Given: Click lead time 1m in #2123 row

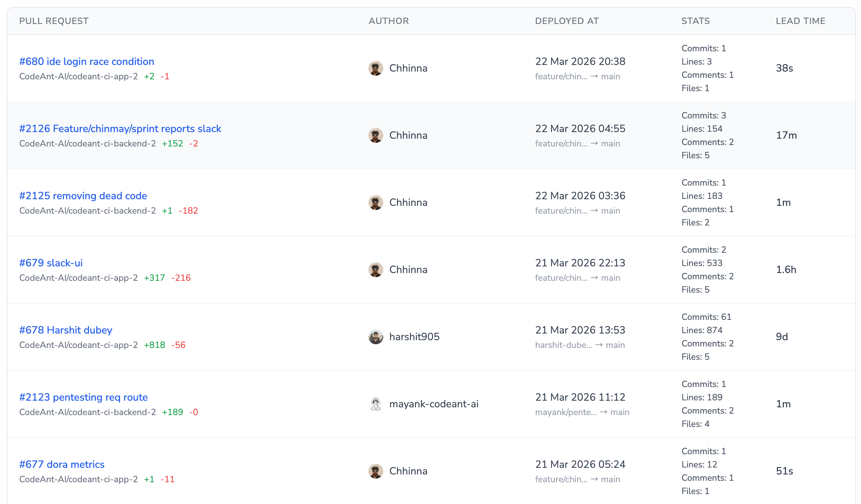Looking at the screenshot, I should pyautogui.click(x=783, y=404).
